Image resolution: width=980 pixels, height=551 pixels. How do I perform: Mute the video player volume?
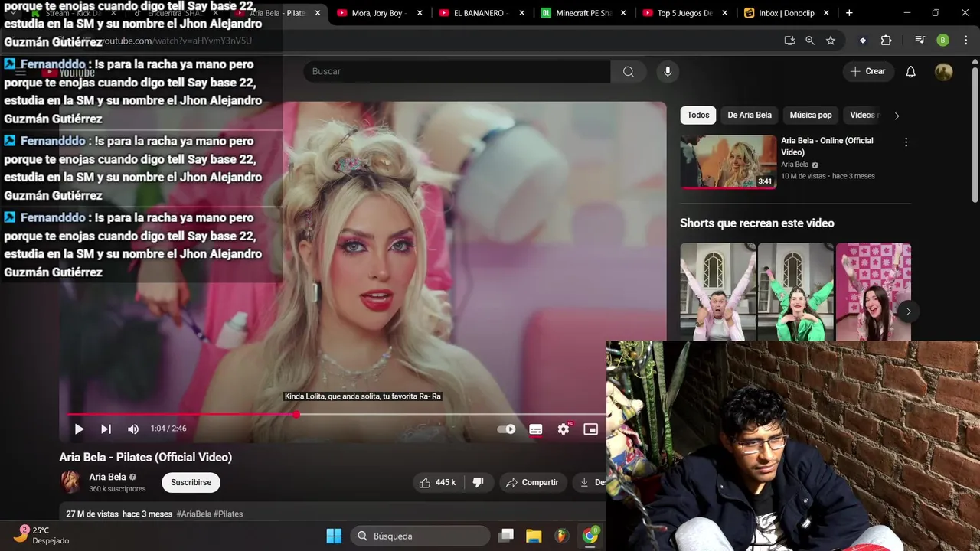(x=133, y=429)
